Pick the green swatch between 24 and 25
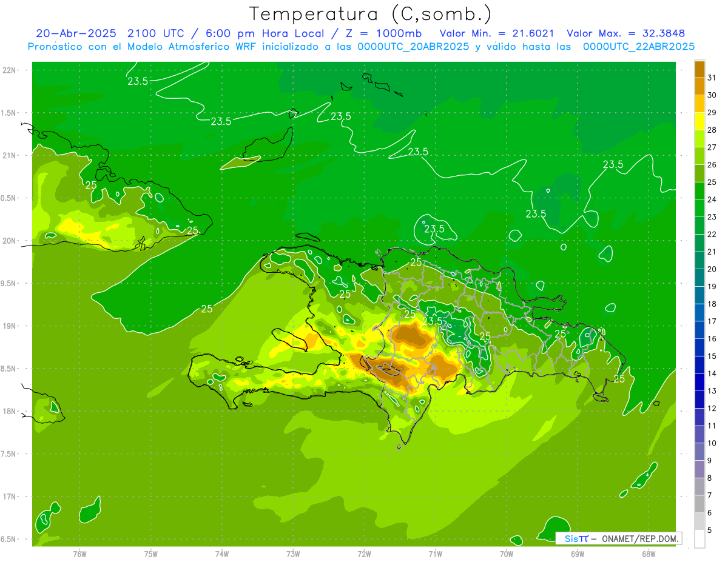 coord(699,190)
